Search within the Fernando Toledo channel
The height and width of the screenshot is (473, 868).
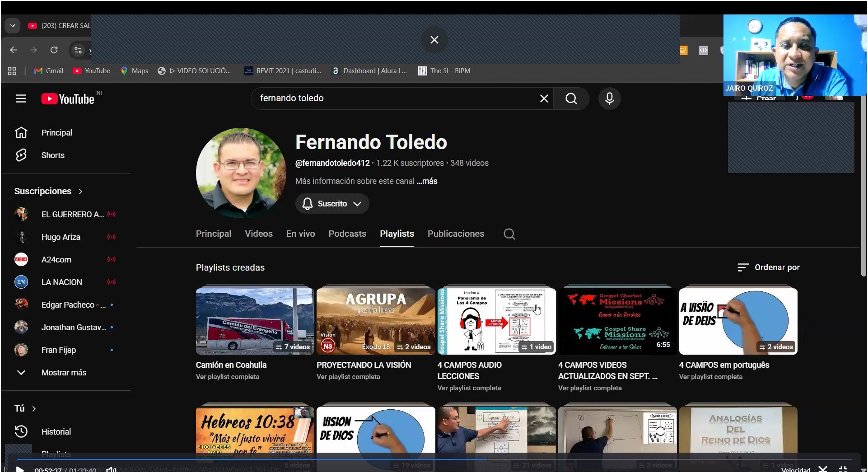[509, 234]
